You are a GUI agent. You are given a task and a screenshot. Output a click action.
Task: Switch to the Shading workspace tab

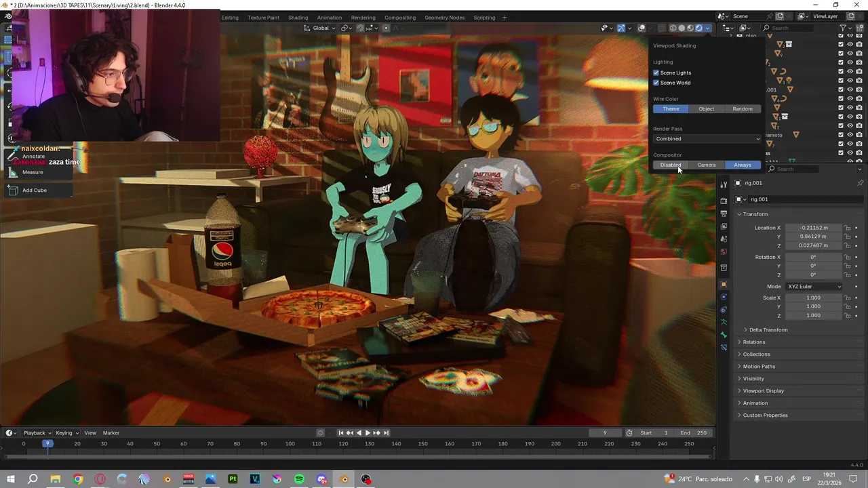tap(298, 18)
